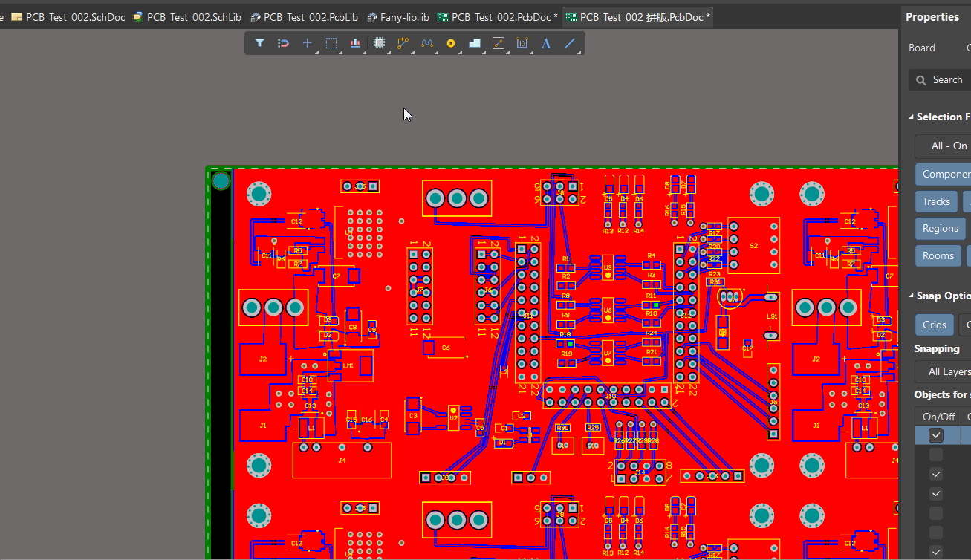Click the Search field in Properties
This screenshot has width=971, height=560.
pos(940,79)
